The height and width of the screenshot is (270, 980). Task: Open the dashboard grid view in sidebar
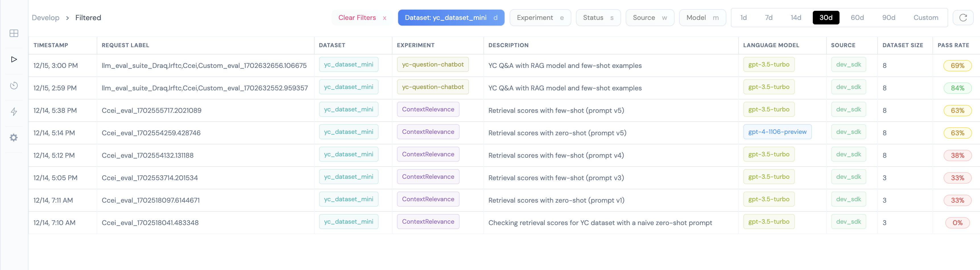click(x=14, y=34)
